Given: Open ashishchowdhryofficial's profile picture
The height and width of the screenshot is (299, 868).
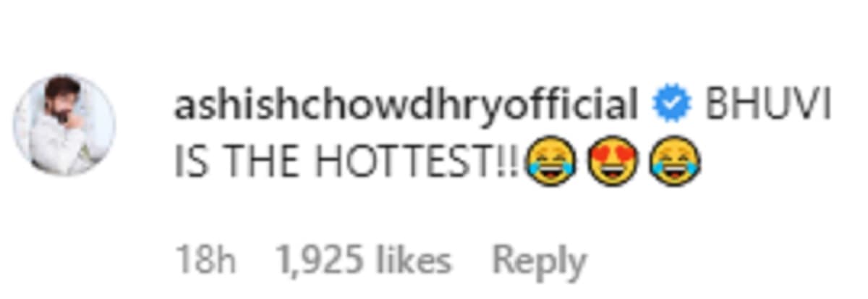Looking at the screenshot, I should 64,125.
